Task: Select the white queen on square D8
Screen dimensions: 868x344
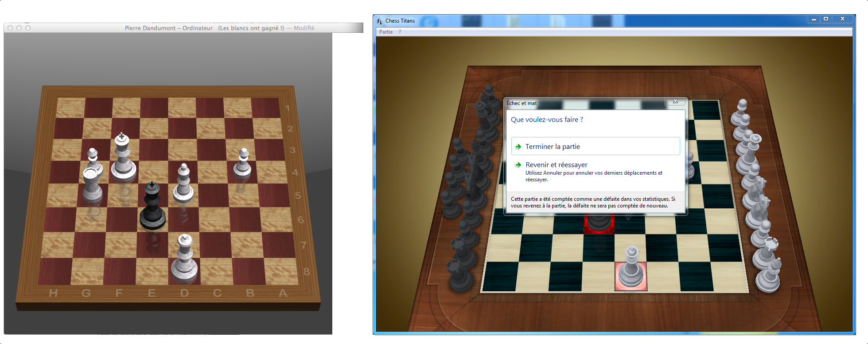Action: click(184, 258)
